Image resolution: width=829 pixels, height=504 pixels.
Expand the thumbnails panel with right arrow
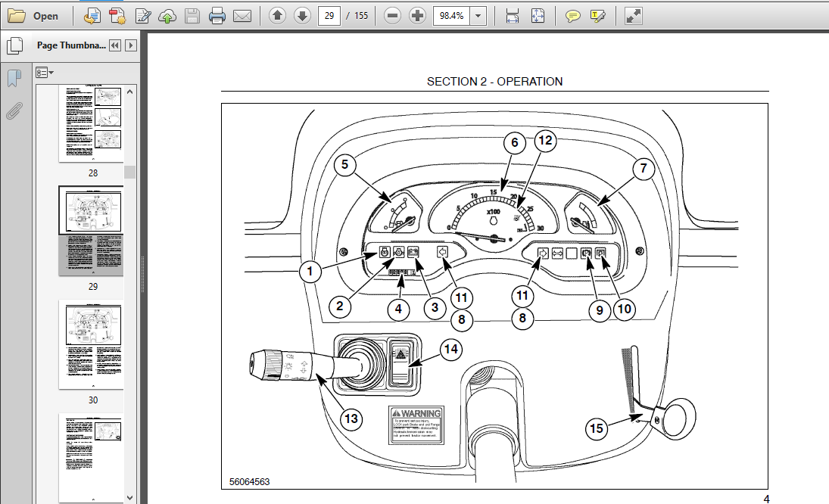[x=131, y=45]
